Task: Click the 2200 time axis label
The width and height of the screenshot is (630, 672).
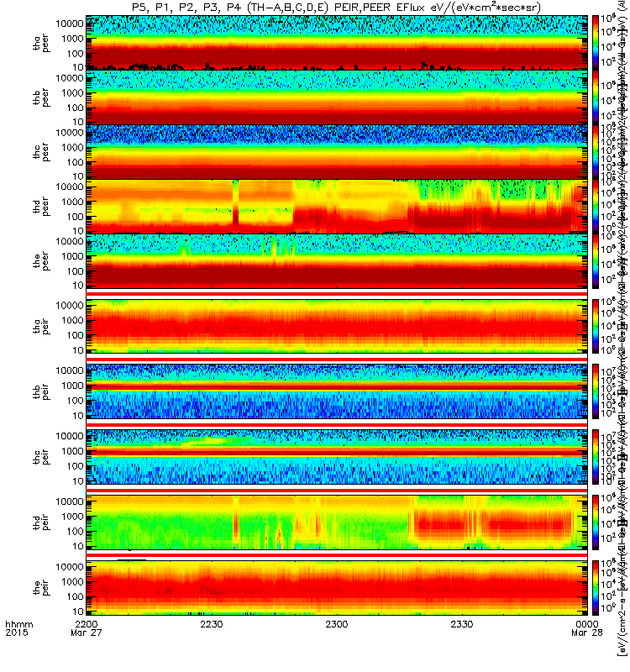Action: 87,624
